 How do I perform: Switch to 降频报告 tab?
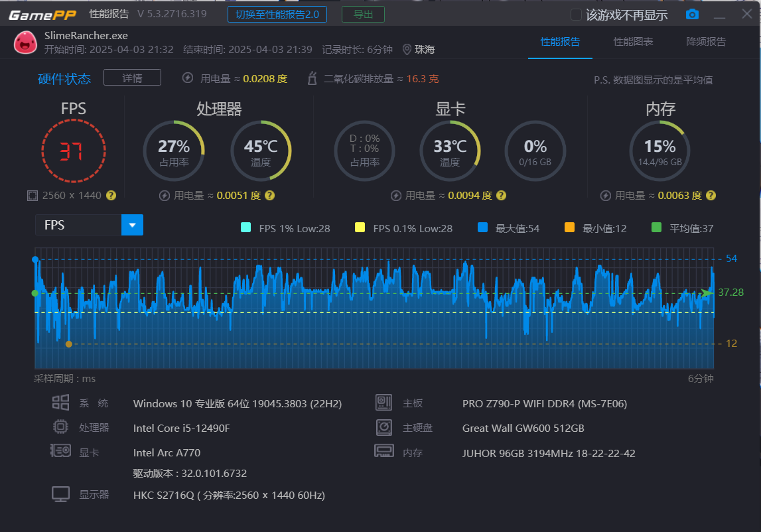(706, 42)
